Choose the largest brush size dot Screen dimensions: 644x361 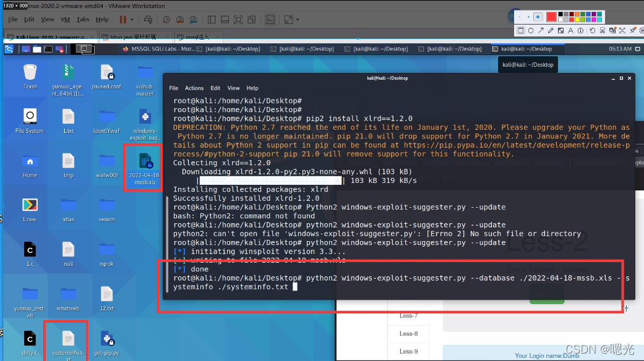point(538,17)
